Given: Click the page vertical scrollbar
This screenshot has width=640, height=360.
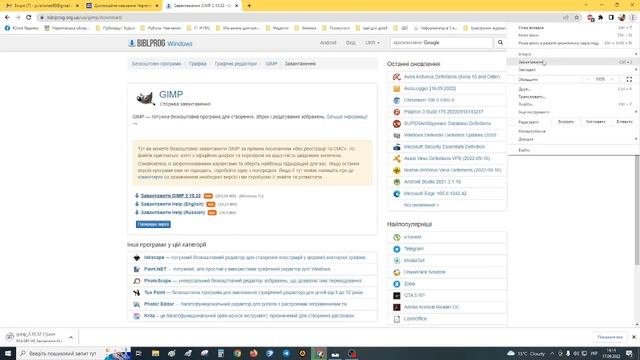Looking at the screenshot, I should [x=637, y=210].
